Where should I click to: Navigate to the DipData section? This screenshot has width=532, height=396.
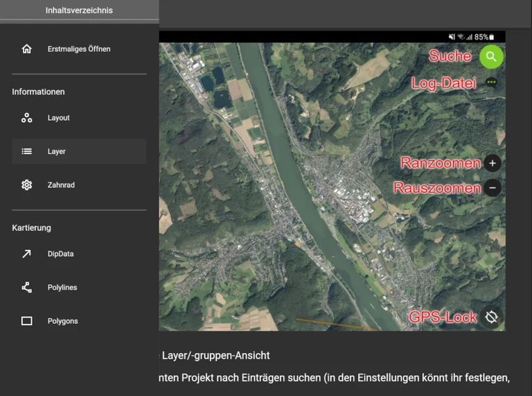click(x=60, y=254)
